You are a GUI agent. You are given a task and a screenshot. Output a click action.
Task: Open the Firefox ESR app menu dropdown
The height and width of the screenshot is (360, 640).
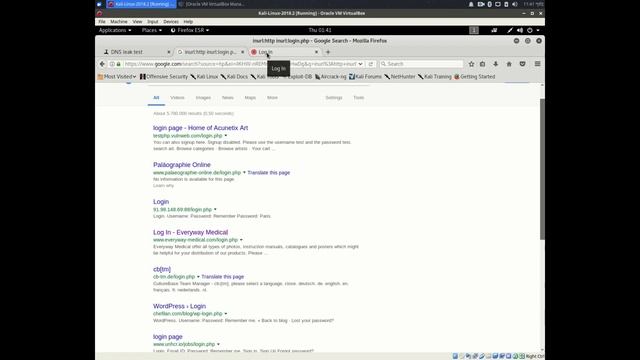pos(190,30)
